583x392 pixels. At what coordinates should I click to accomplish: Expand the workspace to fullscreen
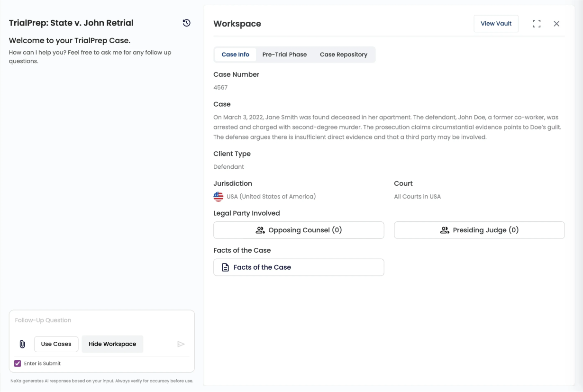point(537,24)
